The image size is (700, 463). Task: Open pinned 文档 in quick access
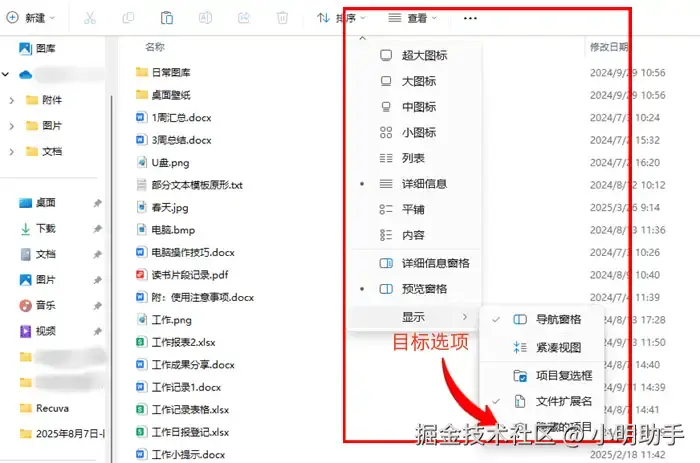click(38, 254)
